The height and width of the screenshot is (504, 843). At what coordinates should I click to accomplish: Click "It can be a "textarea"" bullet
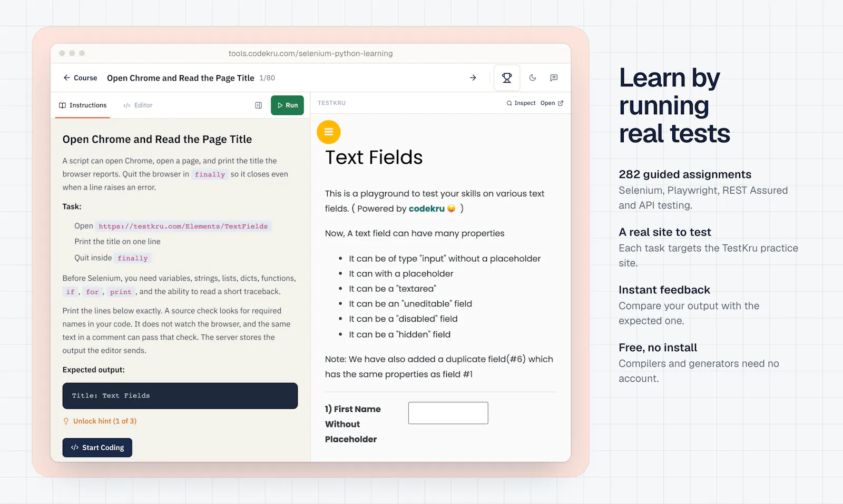pyautogui.click(x=393, y=289)
